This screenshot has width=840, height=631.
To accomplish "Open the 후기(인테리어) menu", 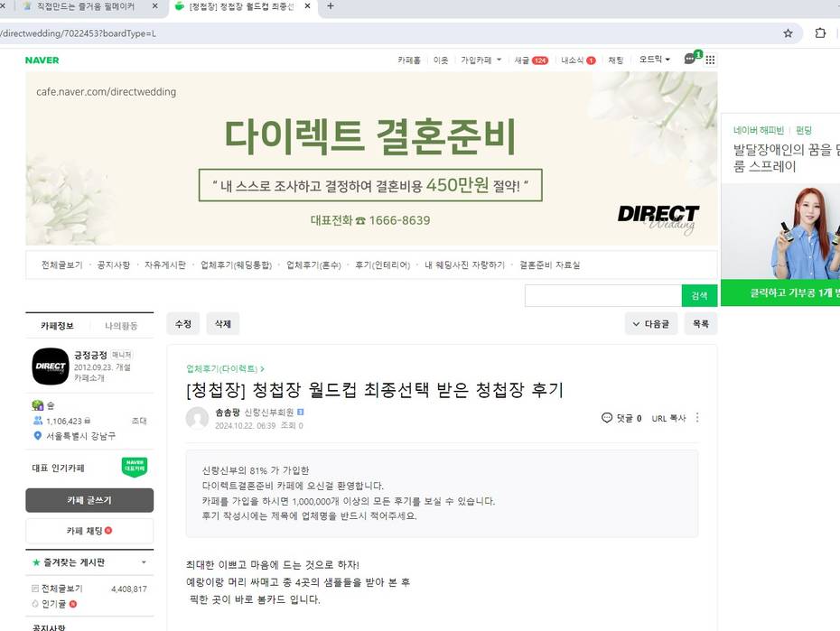I will click(x=382, y=264).
